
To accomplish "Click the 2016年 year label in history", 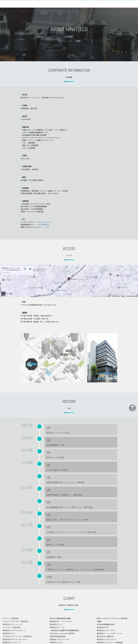I will tap(27, 513).
